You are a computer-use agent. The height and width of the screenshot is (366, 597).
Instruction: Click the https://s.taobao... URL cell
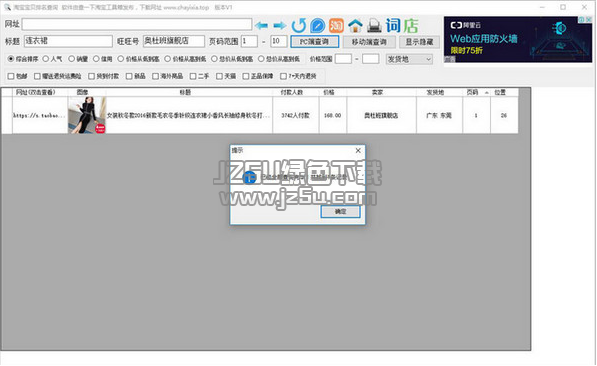click(40, 115)
